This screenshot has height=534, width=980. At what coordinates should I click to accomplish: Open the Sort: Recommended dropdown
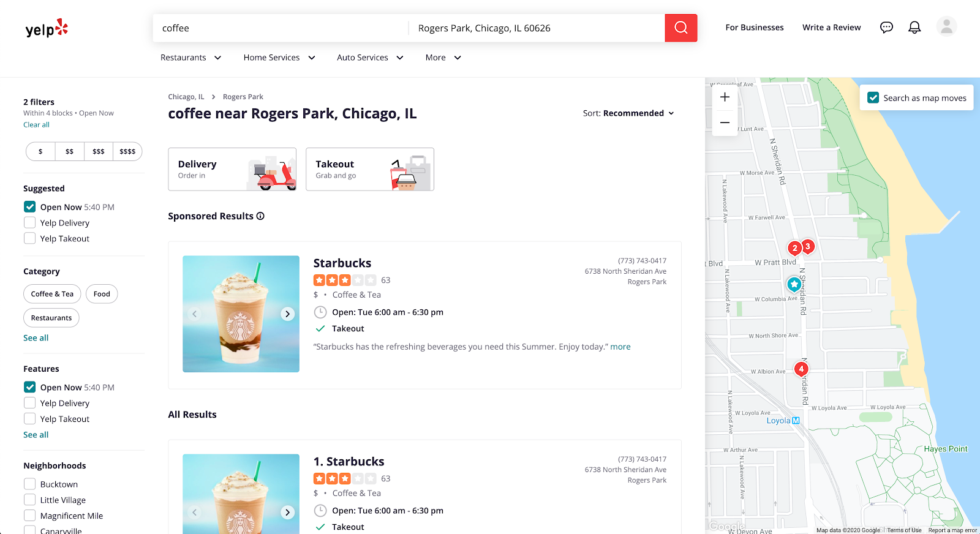628,113
